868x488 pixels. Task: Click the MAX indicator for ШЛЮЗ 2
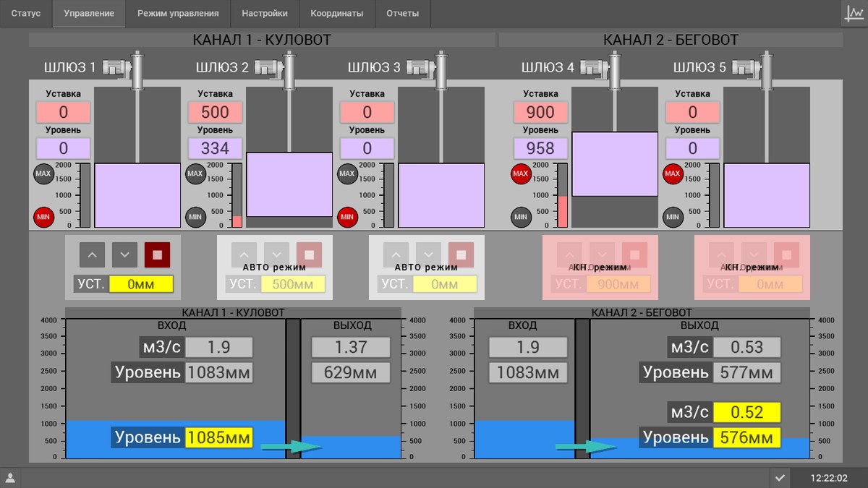[195, 174]
